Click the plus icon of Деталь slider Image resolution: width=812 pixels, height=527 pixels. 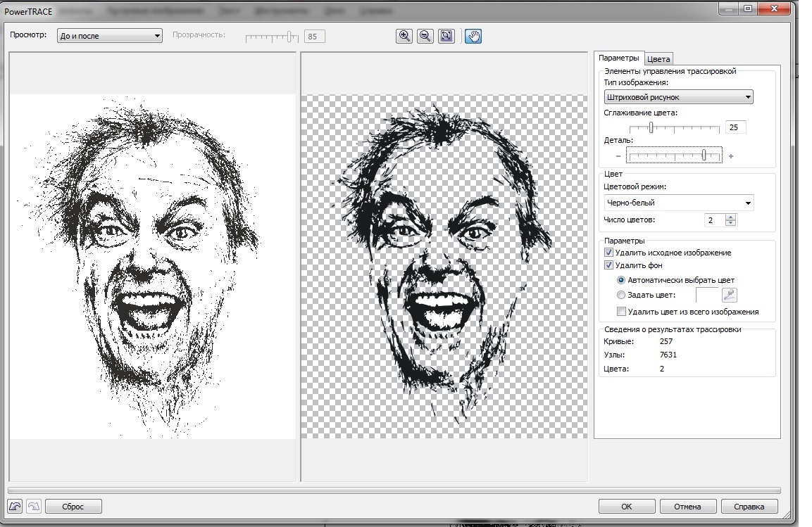[x=731, y=156]
